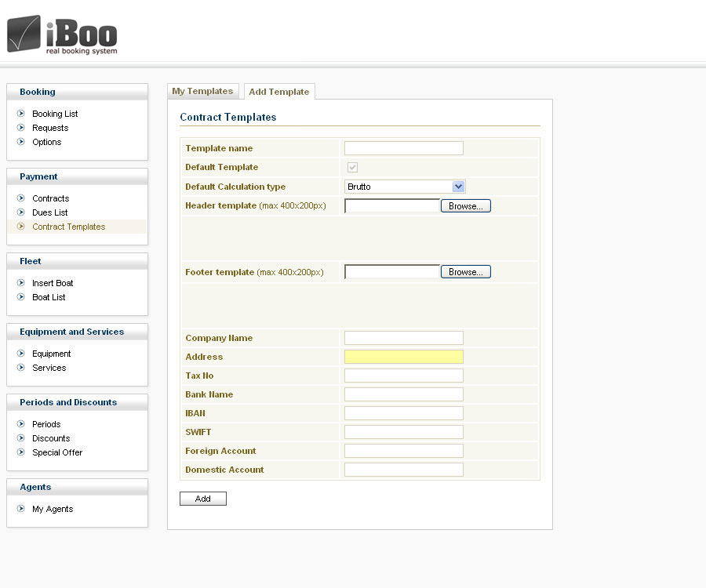Click arrow icon beside Booking List
This screenshot has width=706, height=588.
21,114
